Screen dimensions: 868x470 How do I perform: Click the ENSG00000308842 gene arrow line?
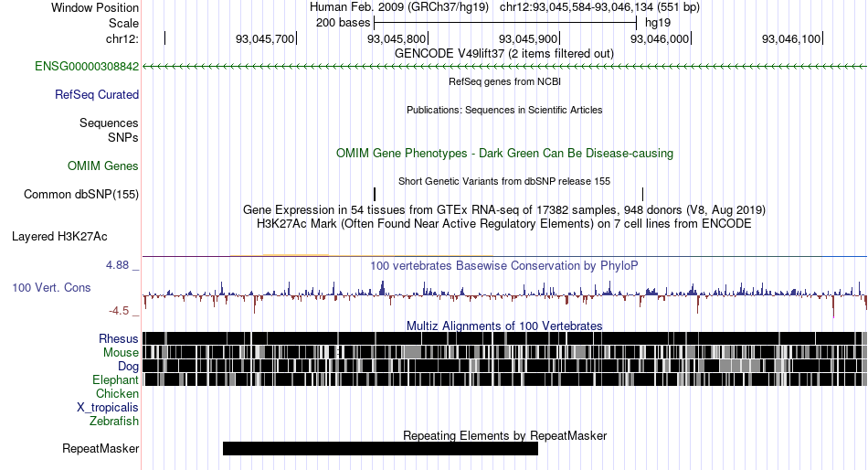[x=504, y=67]
